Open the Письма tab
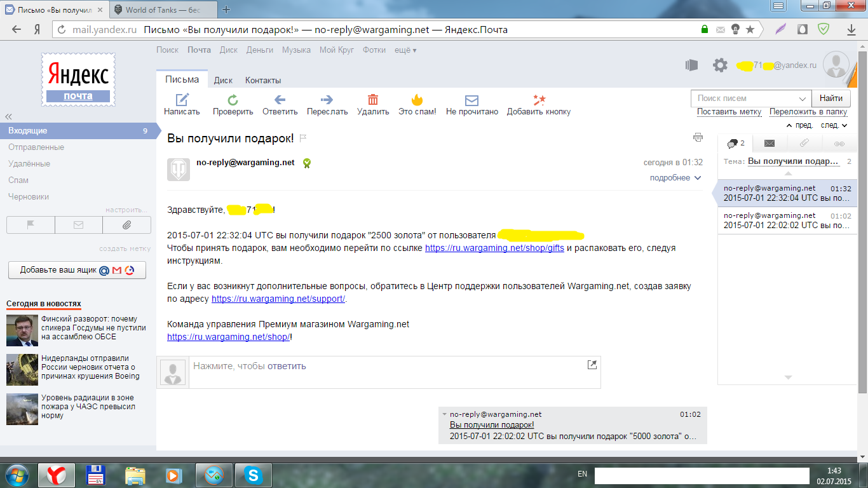868x488 pixels. click(182, 79)
